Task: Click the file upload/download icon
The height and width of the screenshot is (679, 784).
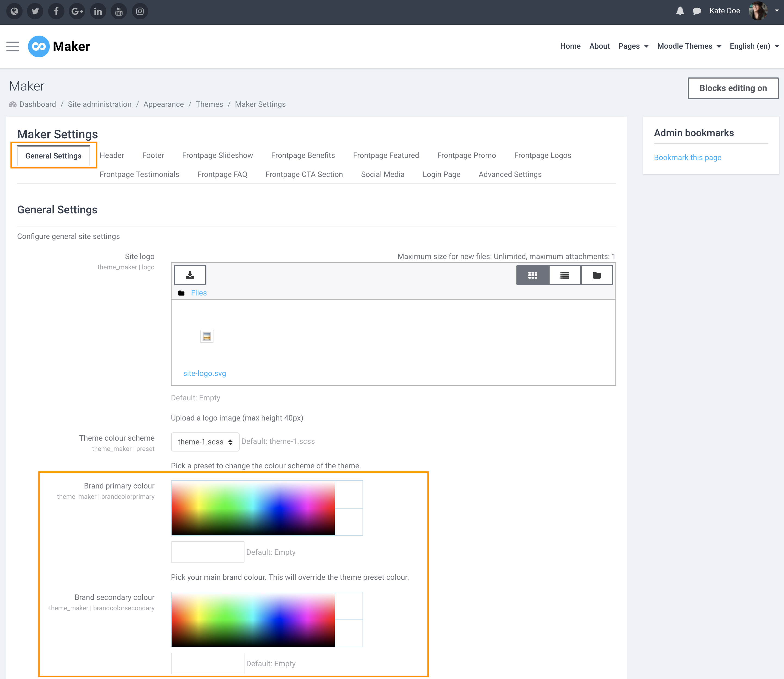Action: point(190,275)
